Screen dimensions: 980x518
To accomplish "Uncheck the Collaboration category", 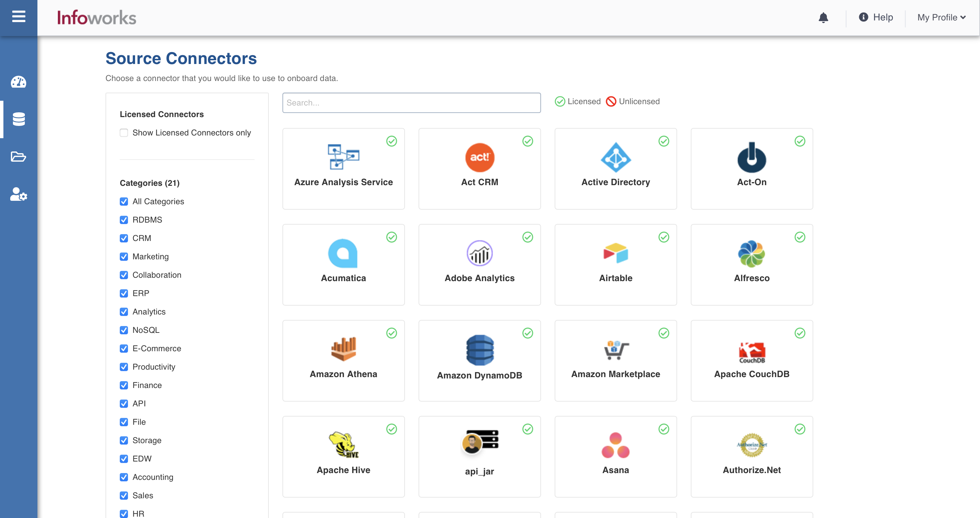I will pos(124,275).
